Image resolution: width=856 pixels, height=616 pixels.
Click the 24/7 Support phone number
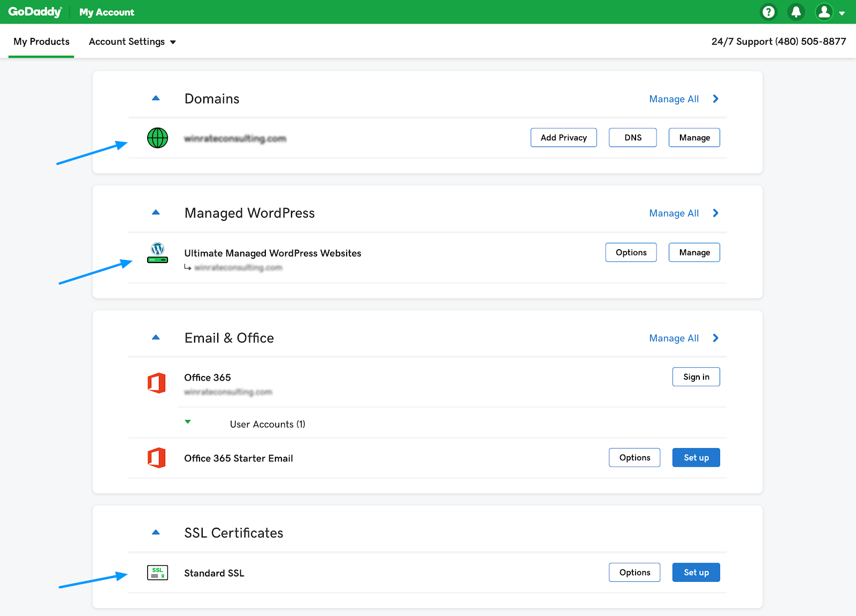[x=779, y=42]
